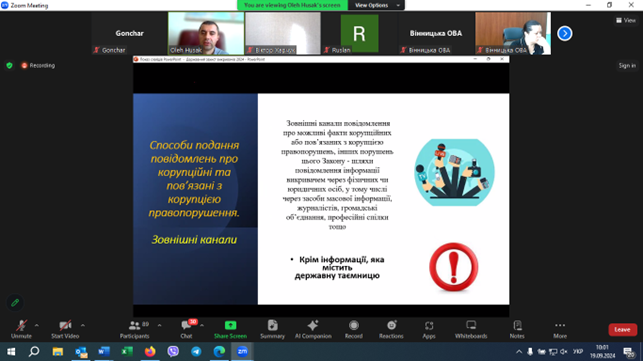Expand audio options arrow beside Unmute
643x361 pixels.
37,325
